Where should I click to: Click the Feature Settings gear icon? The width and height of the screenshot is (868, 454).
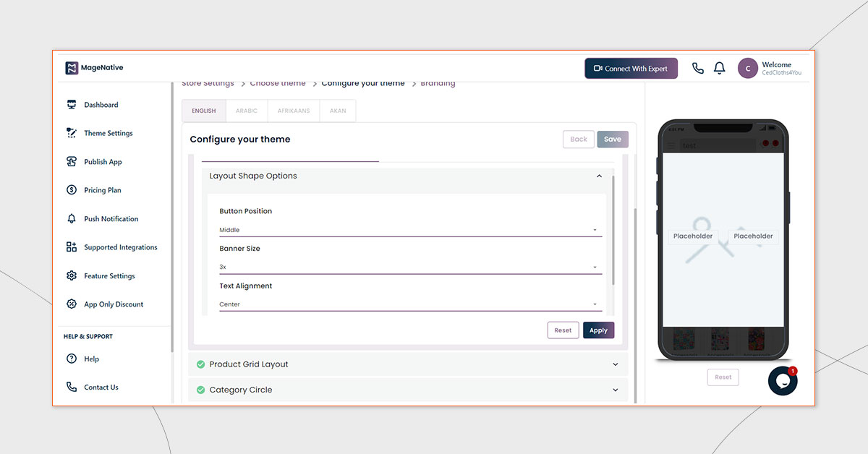(72, 276)
